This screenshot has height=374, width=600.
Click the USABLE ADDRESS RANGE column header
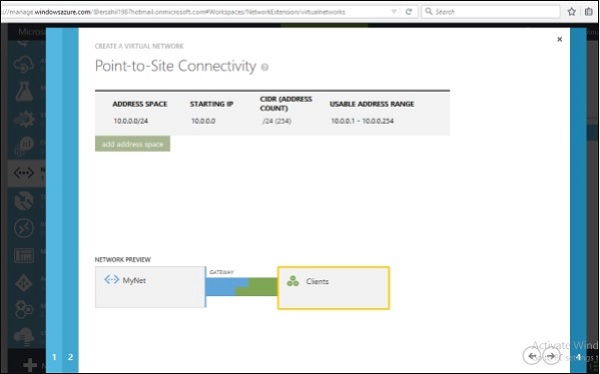click(x=372, y=104)
